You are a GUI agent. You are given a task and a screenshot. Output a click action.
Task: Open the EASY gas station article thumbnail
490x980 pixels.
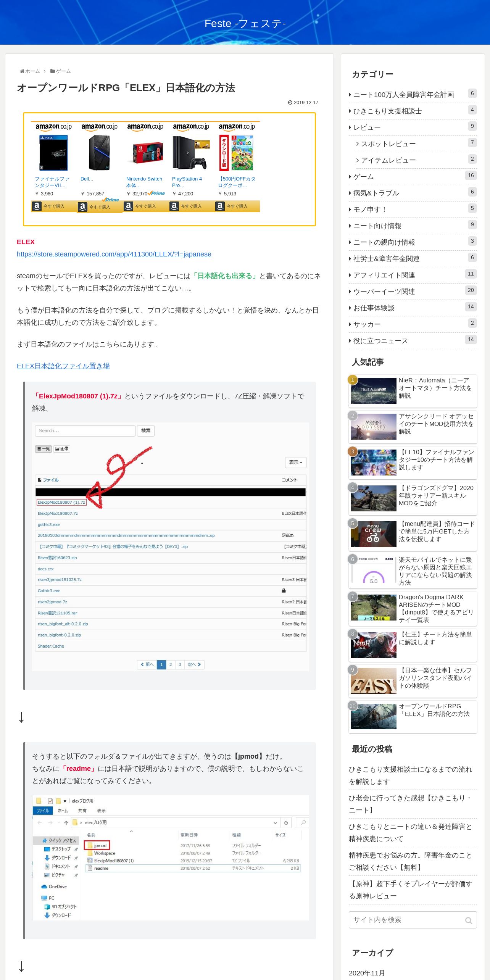point(374,681)
